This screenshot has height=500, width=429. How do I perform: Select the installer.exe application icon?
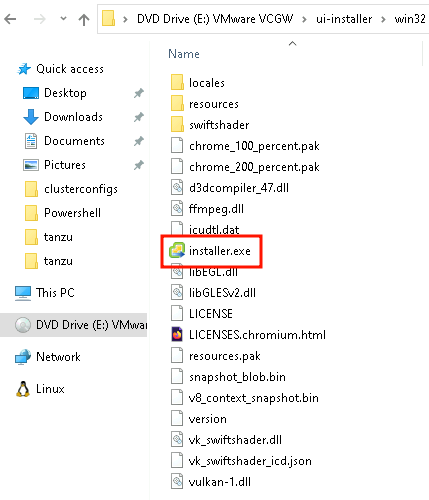177,250
